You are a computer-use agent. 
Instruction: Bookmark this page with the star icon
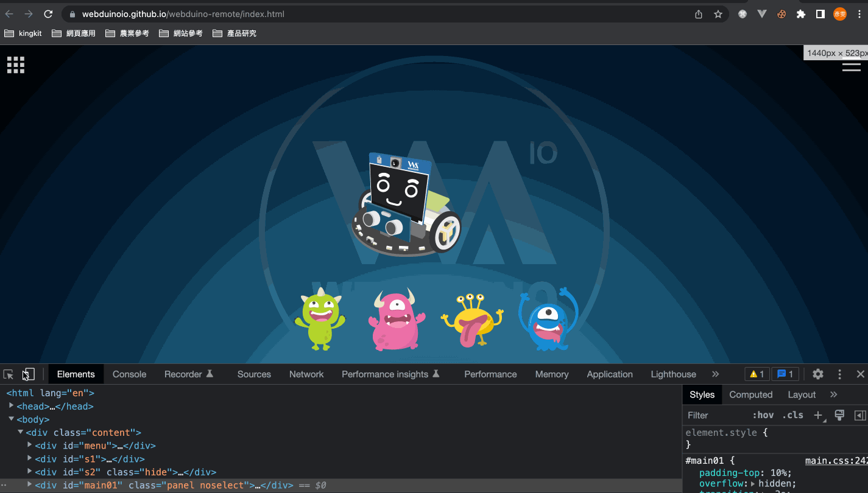tap(718, 14)
